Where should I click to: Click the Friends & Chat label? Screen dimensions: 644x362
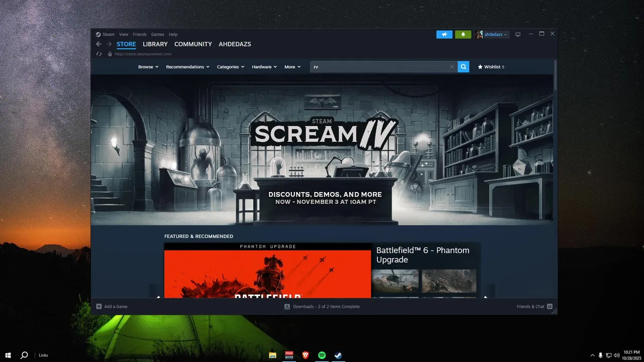530,306
